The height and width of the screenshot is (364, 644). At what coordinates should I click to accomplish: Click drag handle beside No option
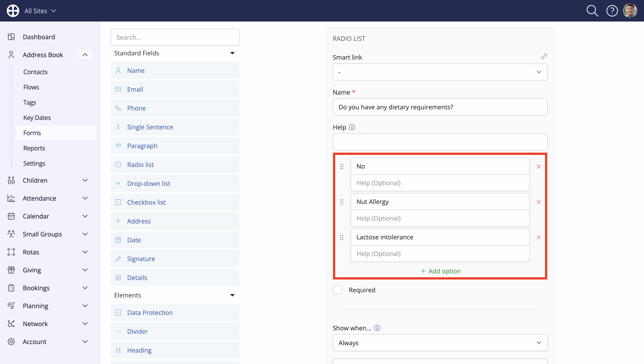click(341, 166)
